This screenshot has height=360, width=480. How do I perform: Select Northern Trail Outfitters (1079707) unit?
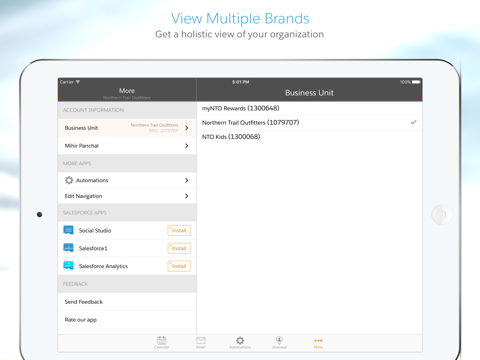click(309, 122)
